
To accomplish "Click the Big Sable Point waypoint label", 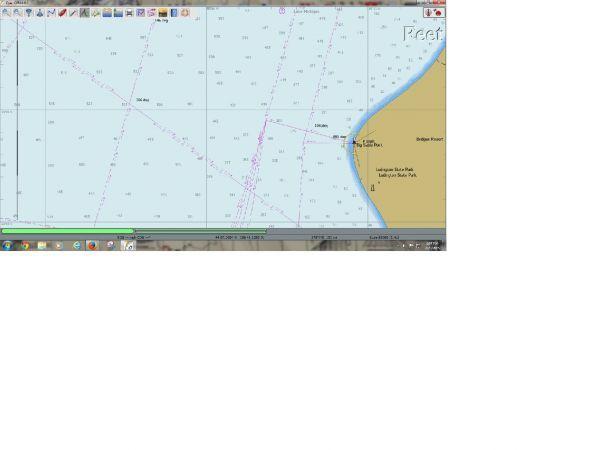I will (369, 145).
